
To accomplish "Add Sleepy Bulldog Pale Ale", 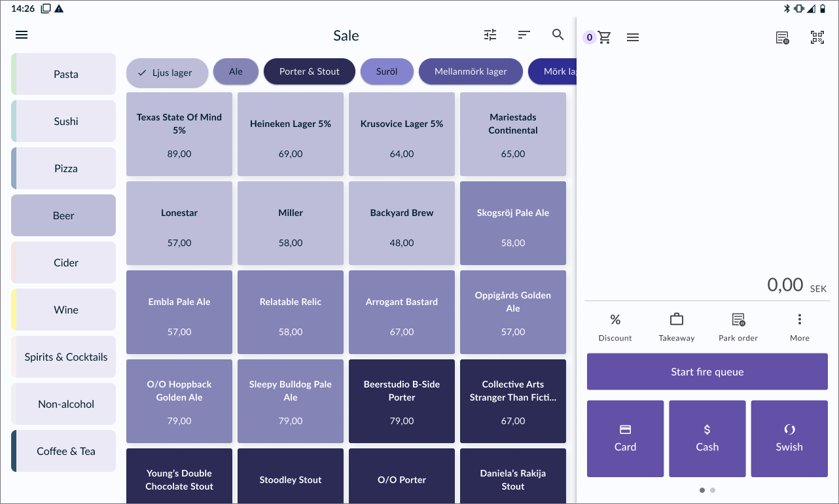I will (x=291, y=401).
